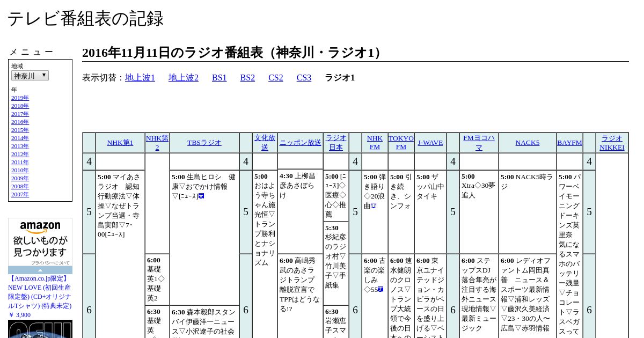Open the 2008年 archive link

20,186
